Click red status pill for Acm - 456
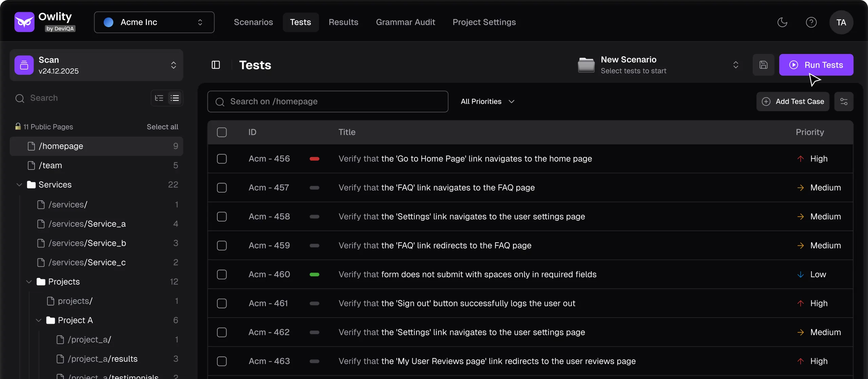The height and width of the screenshot is (379, 868). pyautogui.click(x=314, y=159)
